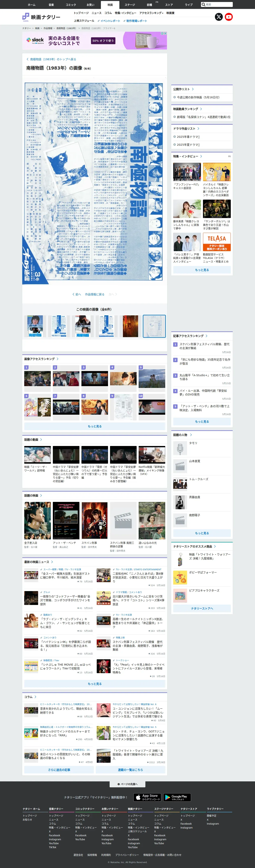Click the Slack advertisement banner
255x868 pixels.
pyautogui.click(x=95, y=40)
